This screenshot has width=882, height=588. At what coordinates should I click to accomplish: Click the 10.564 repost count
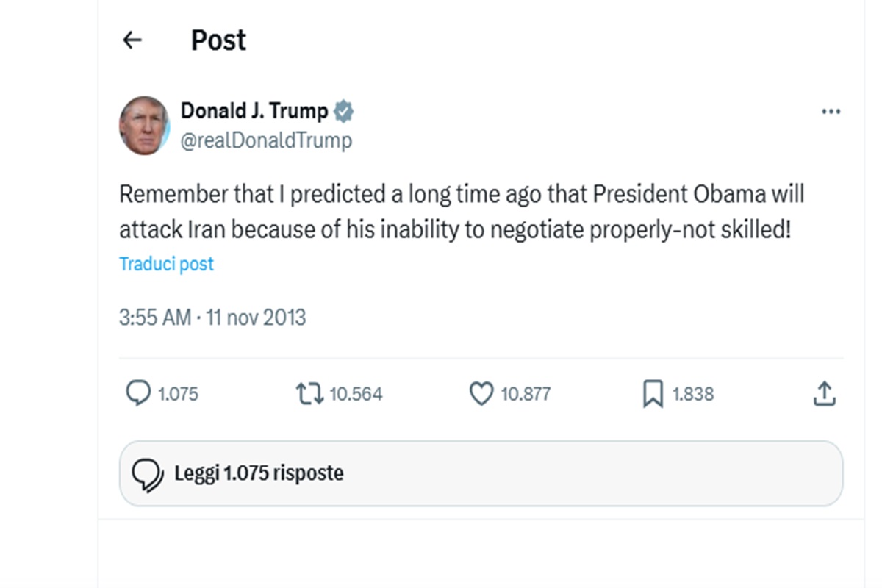point(356,394)
